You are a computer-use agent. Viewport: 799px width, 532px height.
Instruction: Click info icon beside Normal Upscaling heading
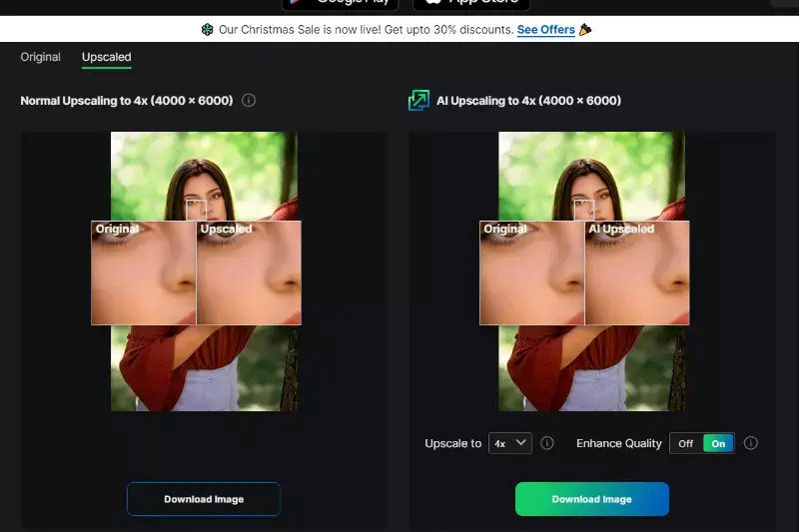click(249, 100)
